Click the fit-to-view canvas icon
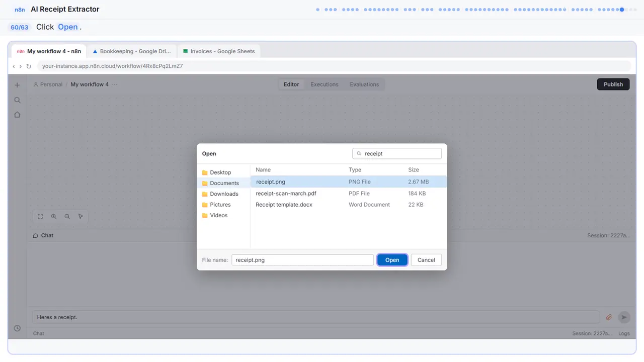 coord(40,216)
